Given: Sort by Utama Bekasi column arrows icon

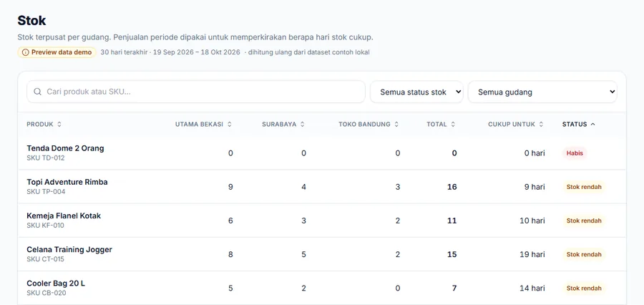Looking at the screenshot, I should (230, 124).
